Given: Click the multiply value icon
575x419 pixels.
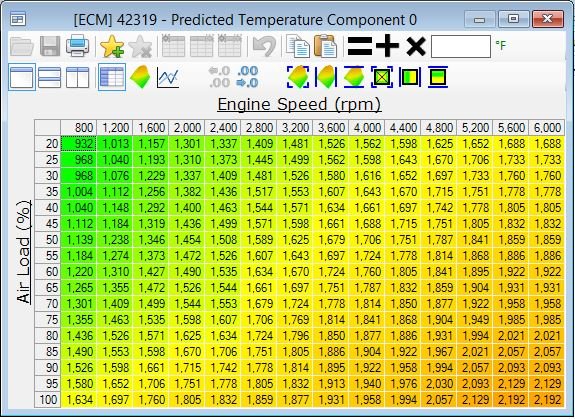Looking at the screenshot, I should point(416,47).
